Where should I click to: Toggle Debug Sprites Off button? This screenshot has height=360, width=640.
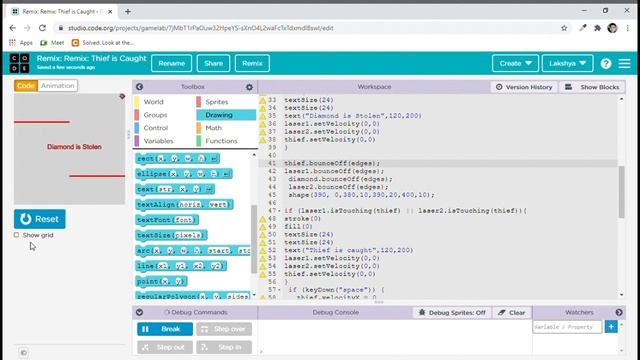click(452, 313)
